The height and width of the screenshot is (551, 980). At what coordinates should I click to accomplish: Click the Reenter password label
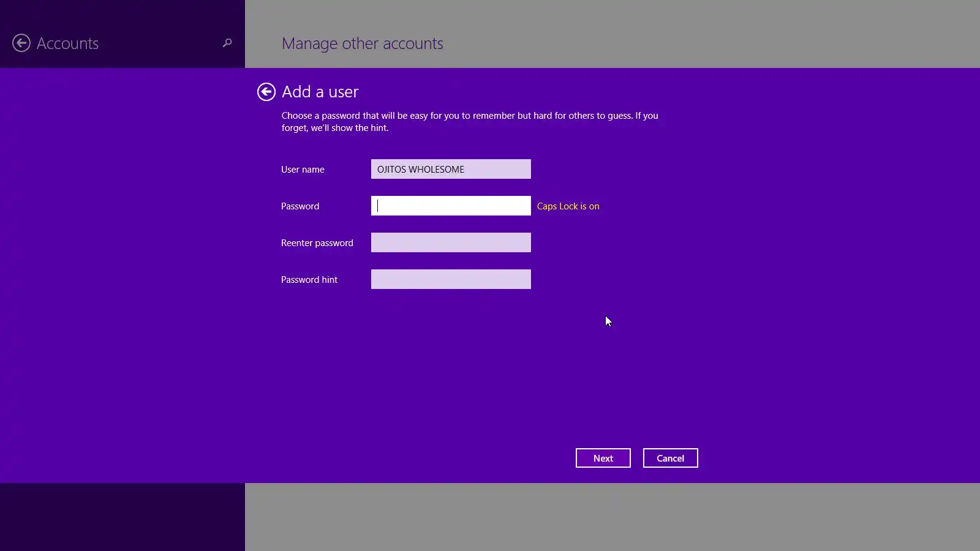tap(317, 243)
